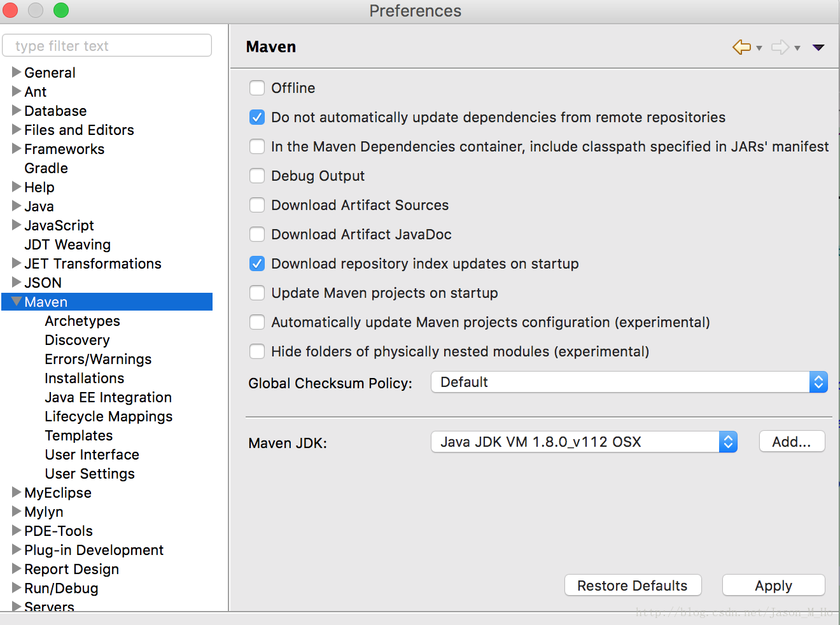Viewport: 840px width, 625px height.
Task: Enable Download Artifact JavaDoc
Action: click(x=257, y=234)
